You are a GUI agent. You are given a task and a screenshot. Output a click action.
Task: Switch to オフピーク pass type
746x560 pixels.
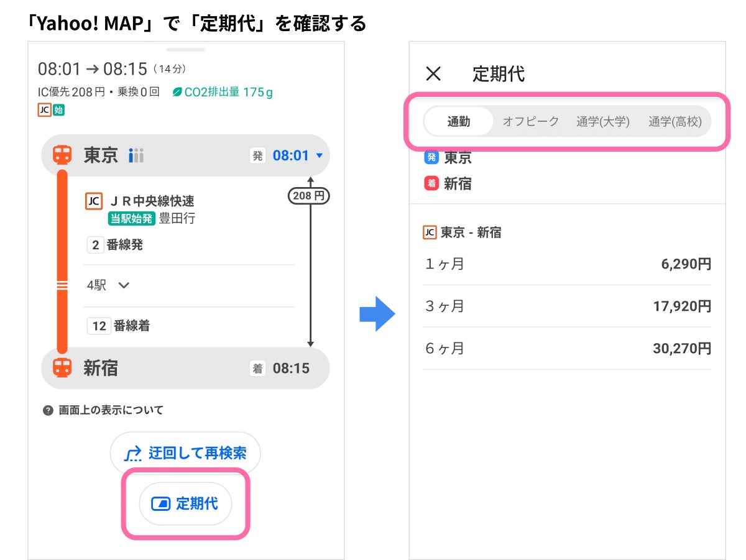(531, 122)
